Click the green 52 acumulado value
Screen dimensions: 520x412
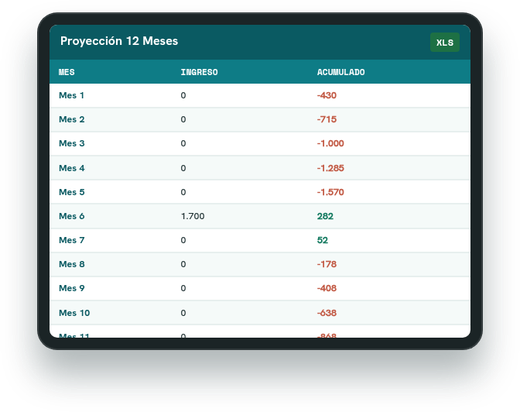(x=322, y=240)
